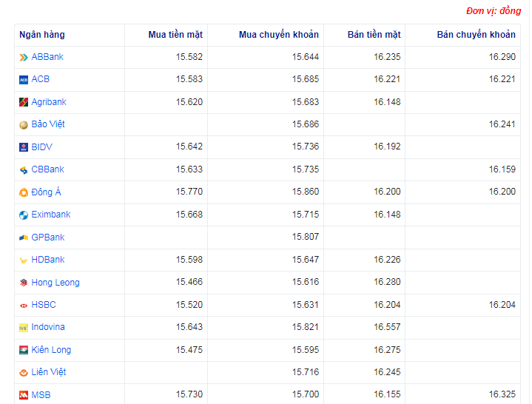Click the Agribank logo icon
532x404 pixels.
click(24, 102)
